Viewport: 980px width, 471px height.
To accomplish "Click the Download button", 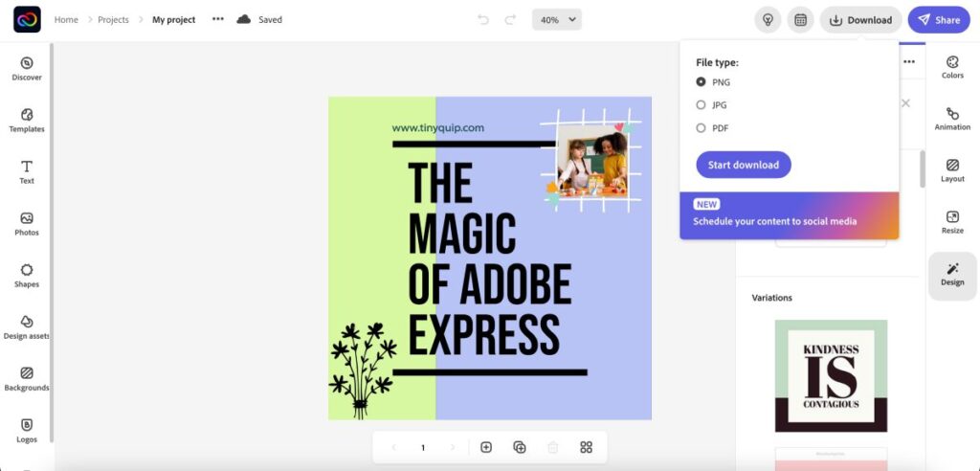I will (x=860, y=20).
